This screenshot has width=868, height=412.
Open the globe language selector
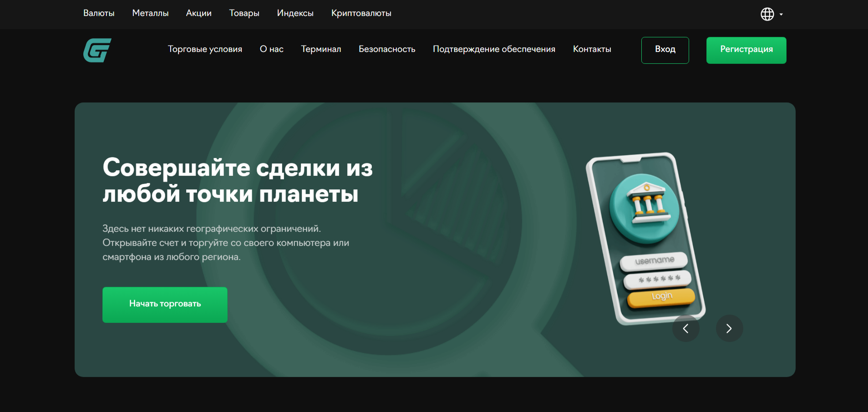(x=767, y=14)
